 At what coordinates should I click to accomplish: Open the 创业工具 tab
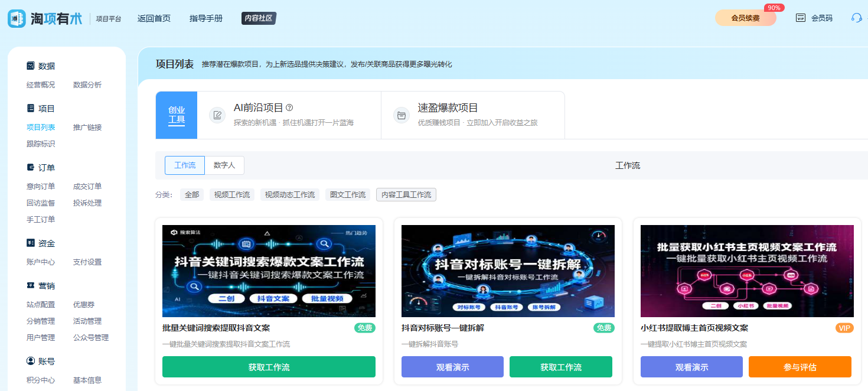pyautogui.click(x=177, y=115)
